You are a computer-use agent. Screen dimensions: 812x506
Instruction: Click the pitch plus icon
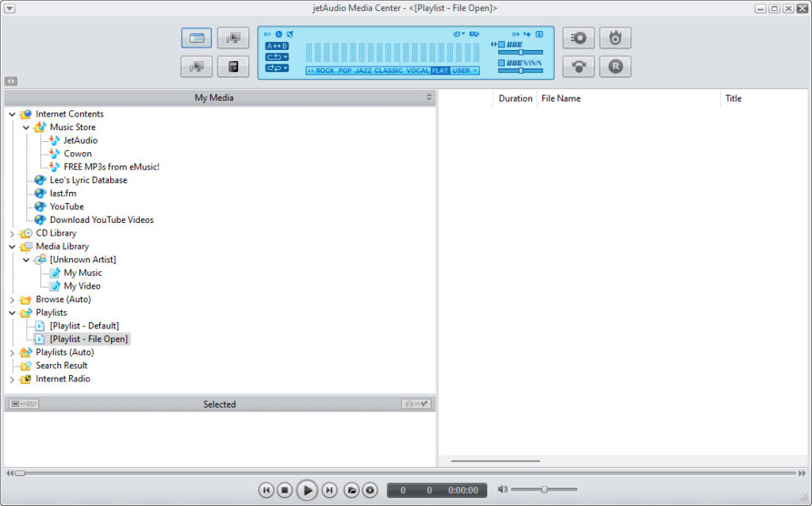coord(527,34)
